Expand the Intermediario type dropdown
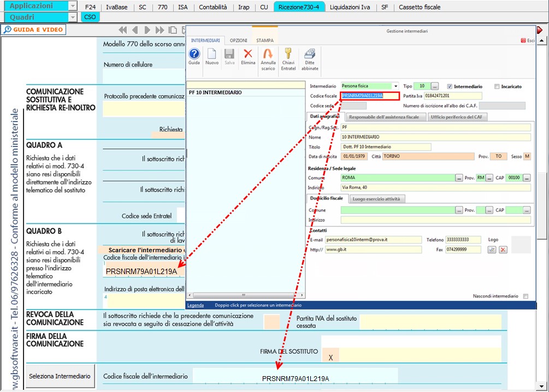The height and width of the screenshot is (392, 549). 395,86
